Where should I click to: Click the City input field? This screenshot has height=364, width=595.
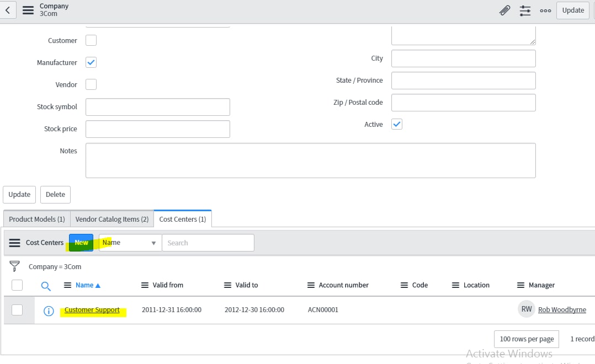463,58
